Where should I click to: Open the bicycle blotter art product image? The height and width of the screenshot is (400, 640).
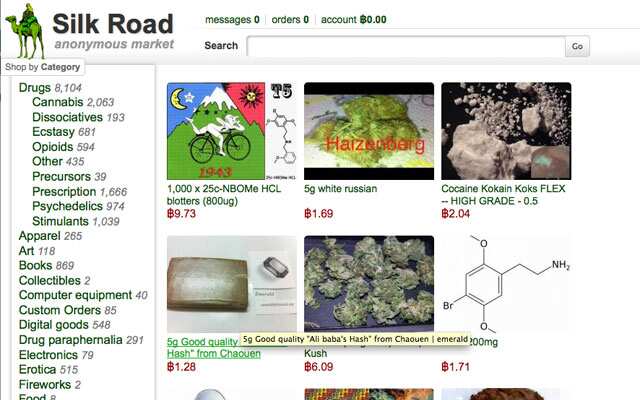[232, 131]
